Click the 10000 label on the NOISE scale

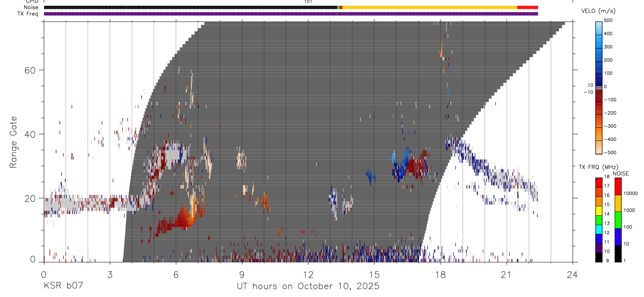pos(631,193)
